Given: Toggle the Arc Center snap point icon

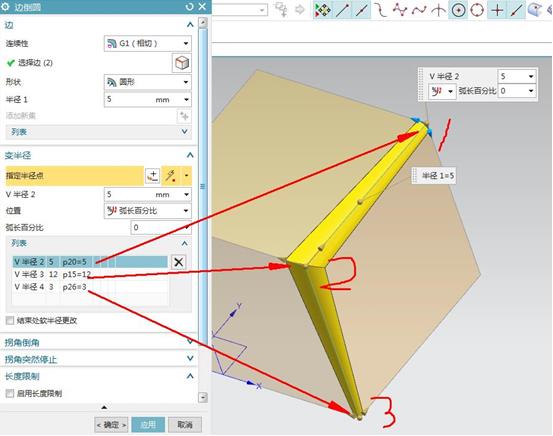Looking at the screenshot, I should coord(458,10).
